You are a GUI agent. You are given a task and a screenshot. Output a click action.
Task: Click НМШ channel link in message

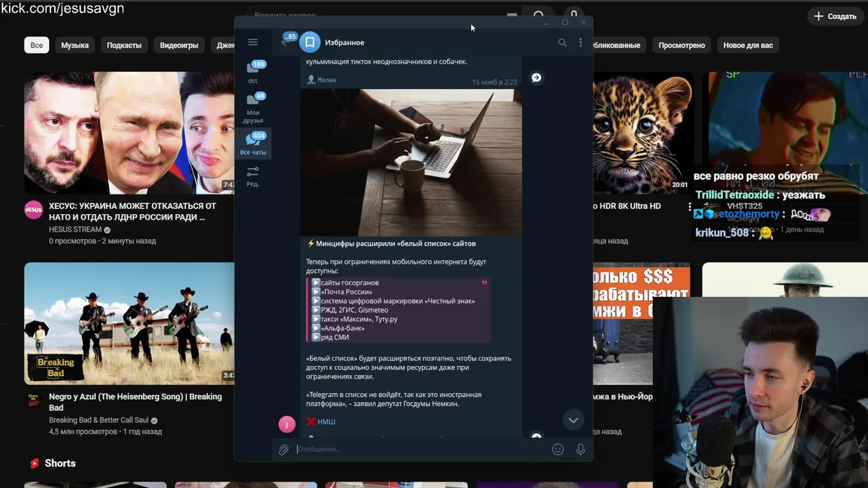click(x=326, y=422)
